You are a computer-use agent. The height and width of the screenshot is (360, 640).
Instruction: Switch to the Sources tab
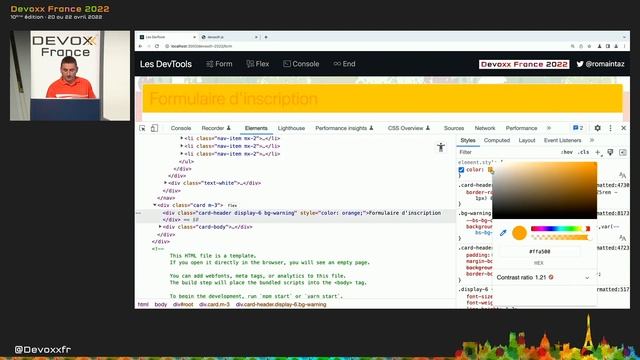click(454, 128)
